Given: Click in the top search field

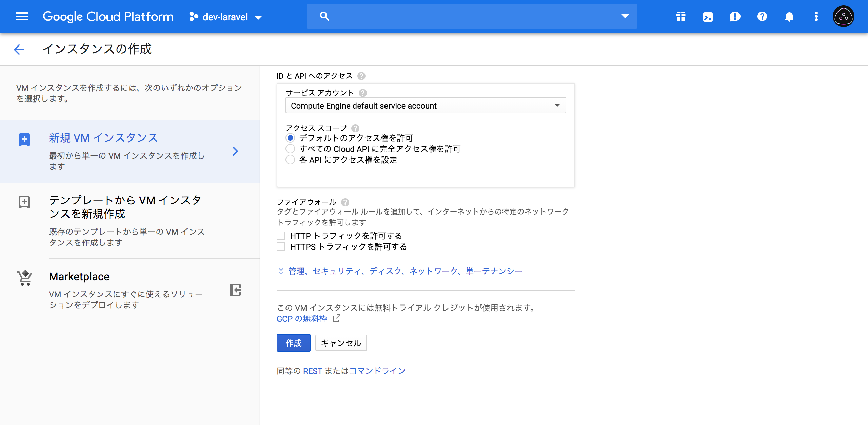Looking at the screenshot, I should pyautogui.click(x=471, y=16).
